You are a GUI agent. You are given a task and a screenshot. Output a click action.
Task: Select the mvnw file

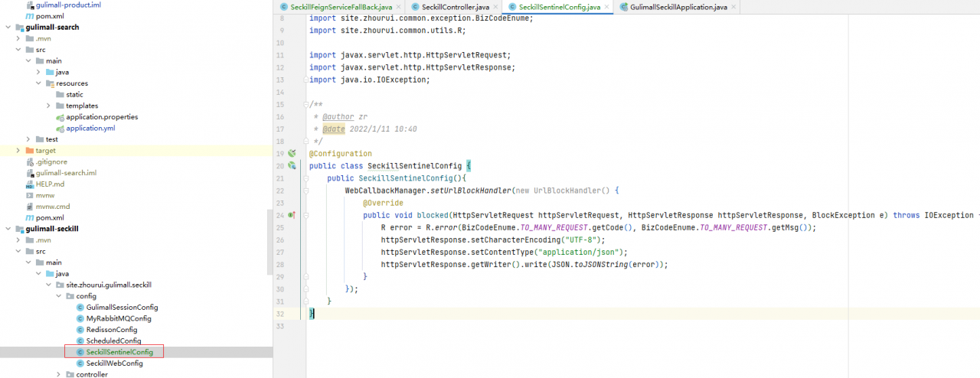tap(44, 195)
